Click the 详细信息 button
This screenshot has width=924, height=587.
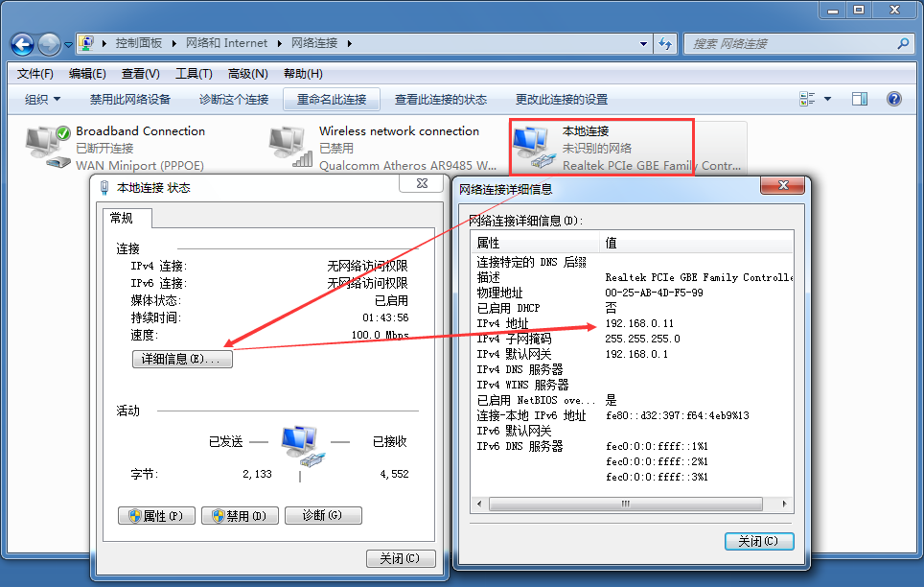pyautogui.click(x=181, y=359)
